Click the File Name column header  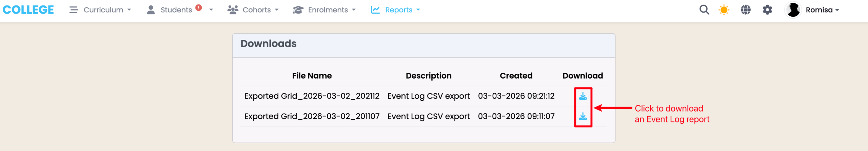click(312, 76)
